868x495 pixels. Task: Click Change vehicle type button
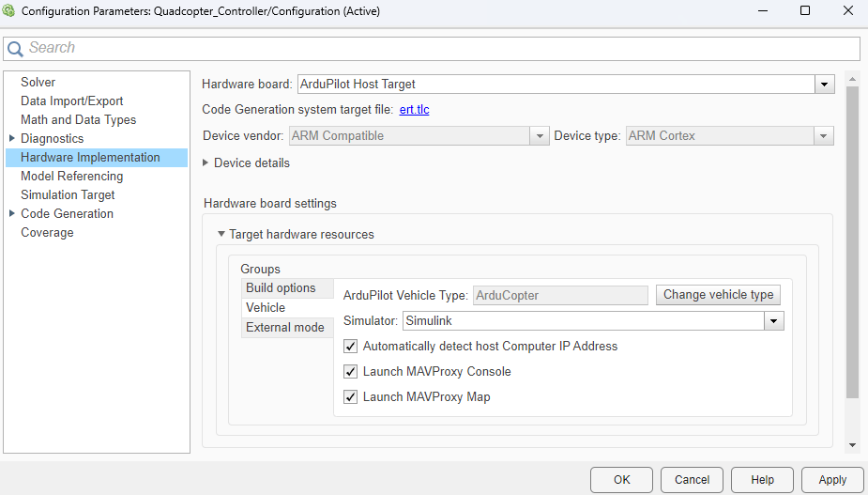pyautogui.click(x=718, y=295)
